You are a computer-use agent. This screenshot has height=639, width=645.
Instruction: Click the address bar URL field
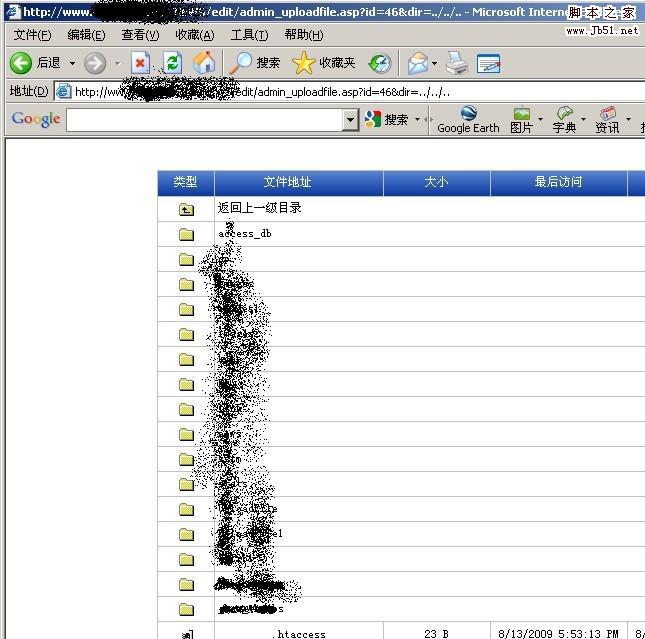350,91
